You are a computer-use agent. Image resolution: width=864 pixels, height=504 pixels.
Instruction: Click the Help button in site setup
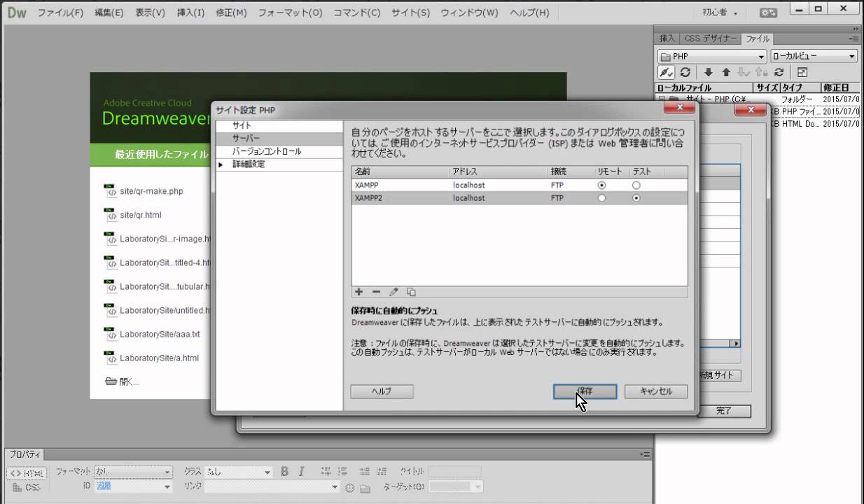382,391
